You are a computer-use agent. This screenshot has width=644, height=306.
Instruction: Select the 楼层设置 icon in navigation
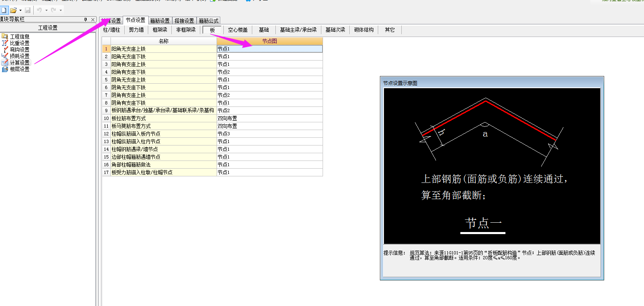coord(5,69)
